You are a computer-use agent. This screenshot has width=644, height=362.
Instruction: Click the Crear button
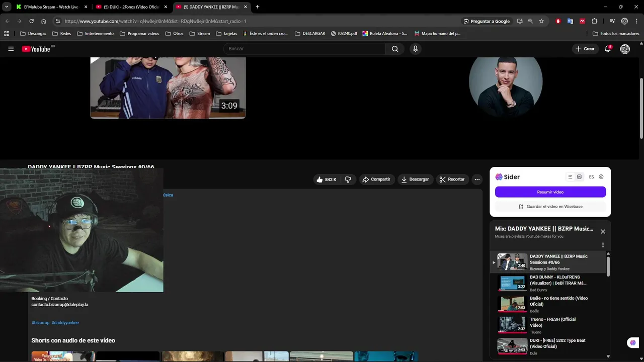coord(585,49)
